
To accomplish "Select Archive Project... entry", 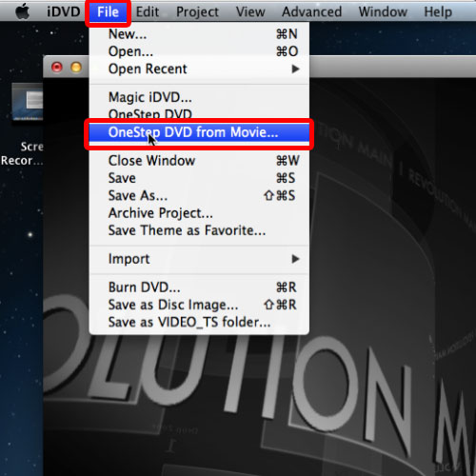I will tap(199, 213).
